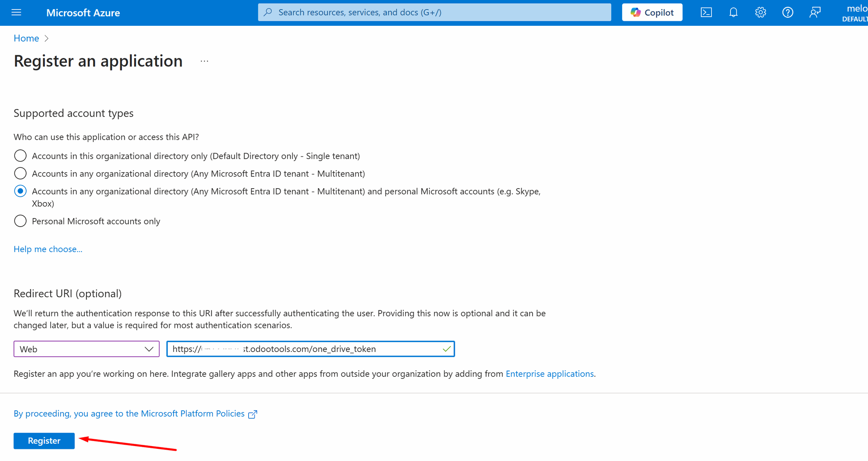Open the Enterprise applications link
The height and width of the screenshot is (461, 868).
tap(550, 374)
